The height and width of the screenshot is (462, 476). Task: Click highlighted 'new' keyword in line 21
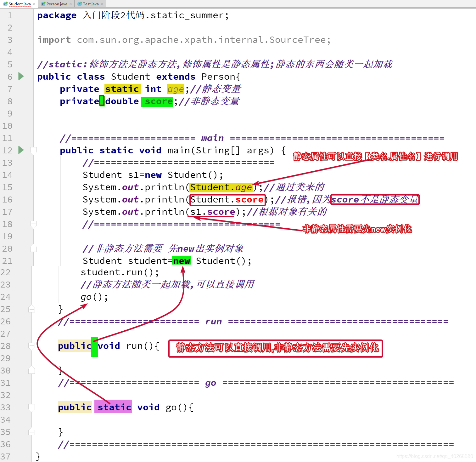(182, 261)
